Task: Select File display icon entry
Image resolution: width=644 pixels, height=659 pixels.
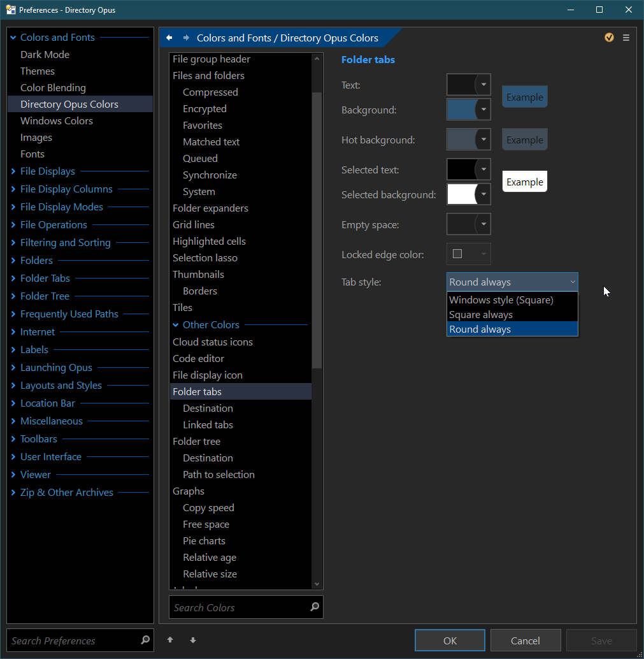Action: click(x=208, y=375)
